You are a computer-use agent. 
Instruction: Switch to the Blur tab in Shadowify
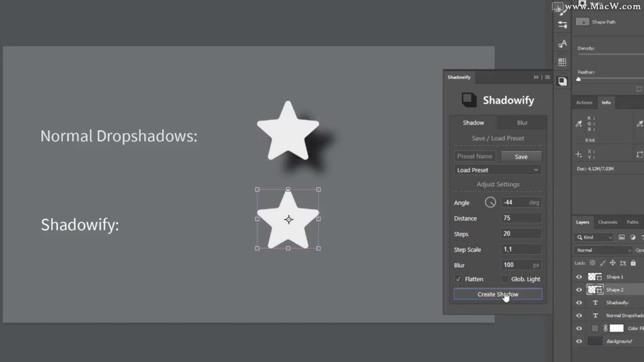(x=522, y=123)
